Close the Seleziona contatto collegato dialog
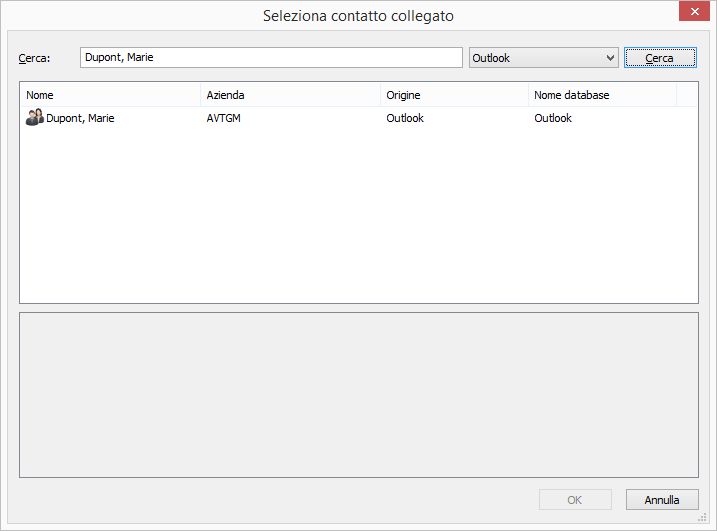This screenshot has width=717, height=531. [691, 13]
